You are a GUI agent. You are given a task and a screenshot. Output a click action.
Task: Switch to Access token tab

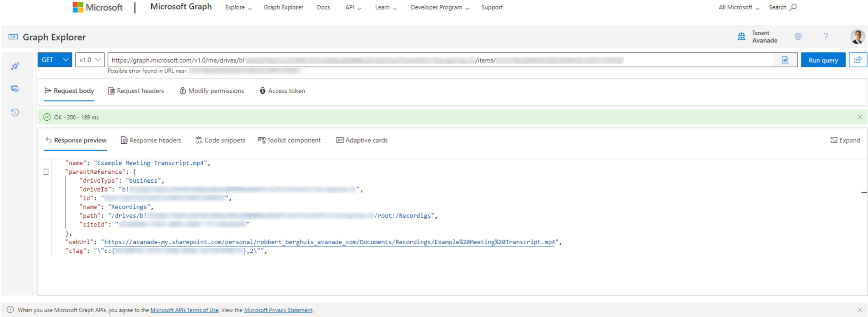(282, 91)
